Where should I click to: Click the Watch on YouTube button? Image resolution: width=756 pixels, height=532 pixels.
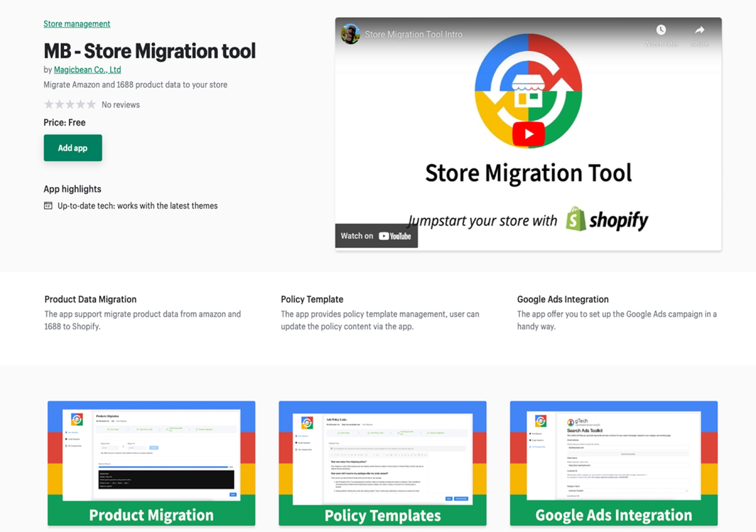[376, 236]
